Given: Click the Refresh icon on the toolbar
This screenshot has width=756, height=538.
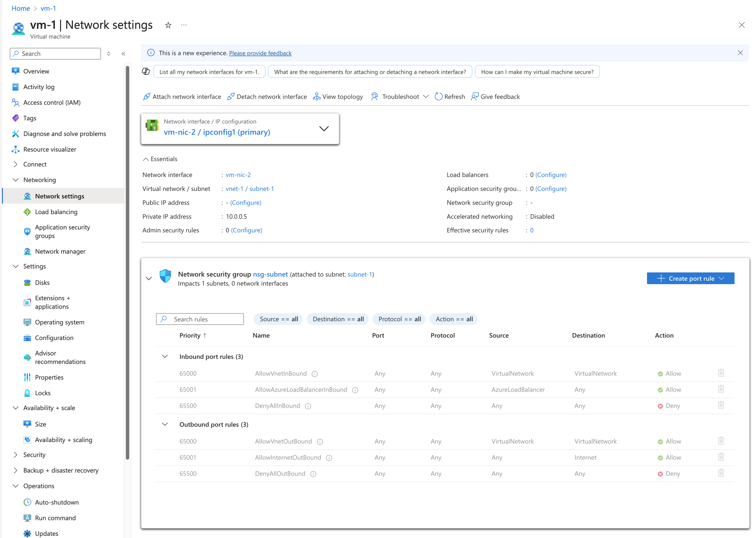Looking at the screenshot, I should click(x=438, y=96).
